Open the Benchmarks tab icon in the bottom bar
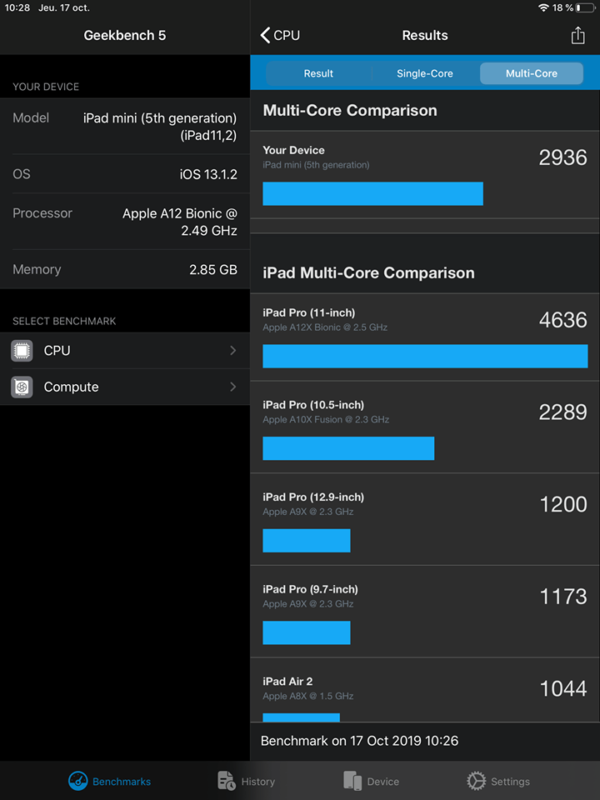This screenshot has height=800, width=600. 79,781
